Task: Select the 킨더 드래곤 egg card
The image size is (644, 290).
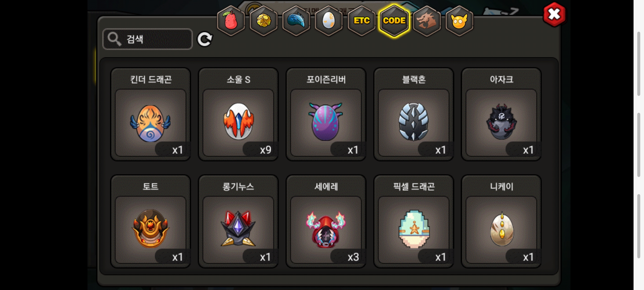Action: [x=151, y=114]
